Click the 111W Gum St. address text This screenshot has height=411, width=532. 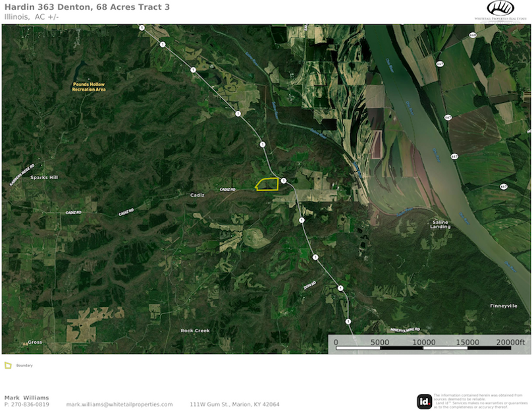pos(234,404)
